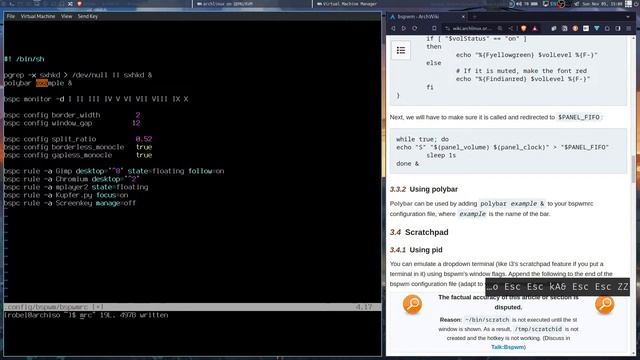The height and width of the screenshot is (360, 640).
Task: Open the File menu in VM window
Action: 11,16
